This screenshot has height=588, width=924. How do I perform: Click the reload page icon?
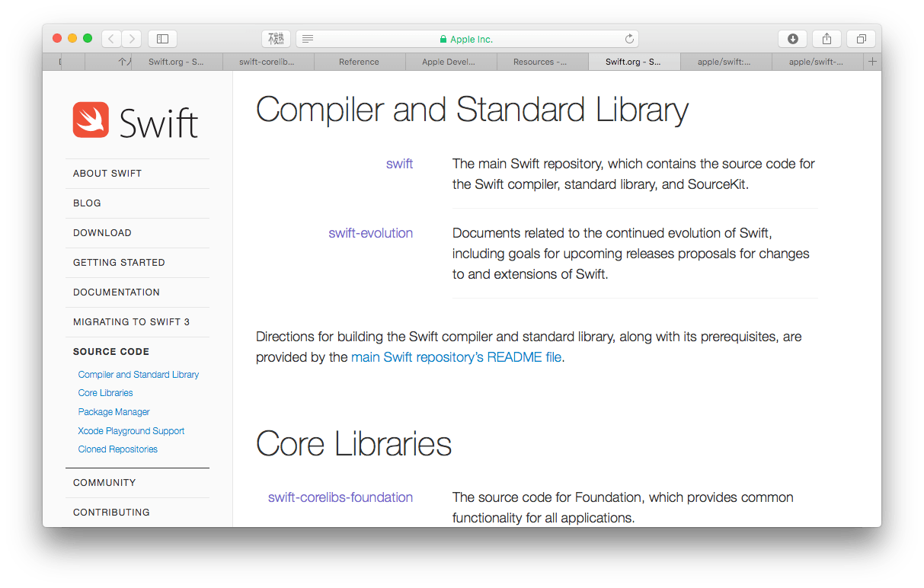coord(629,39)
